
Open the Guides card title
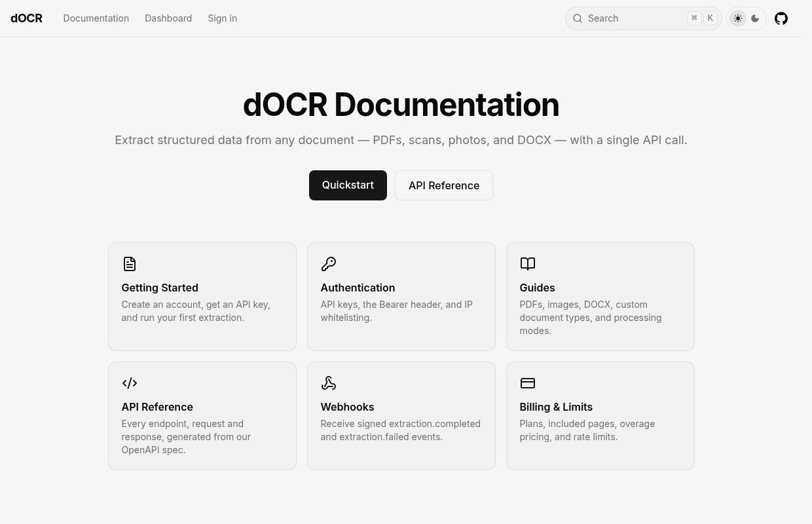[537, 288]
